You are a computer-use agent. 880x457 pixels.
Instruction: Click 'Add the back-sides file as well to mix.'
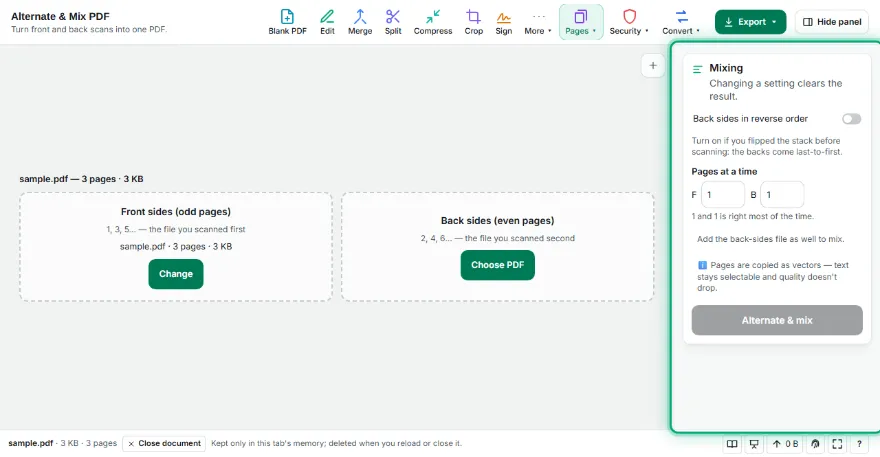click(x=771, y=239)
